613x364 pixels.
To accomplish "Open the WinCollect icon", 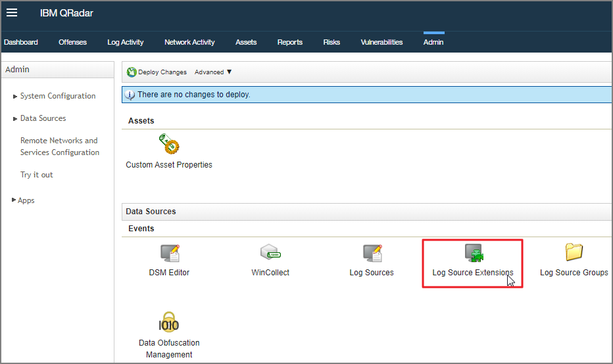I will coord(270,252).
